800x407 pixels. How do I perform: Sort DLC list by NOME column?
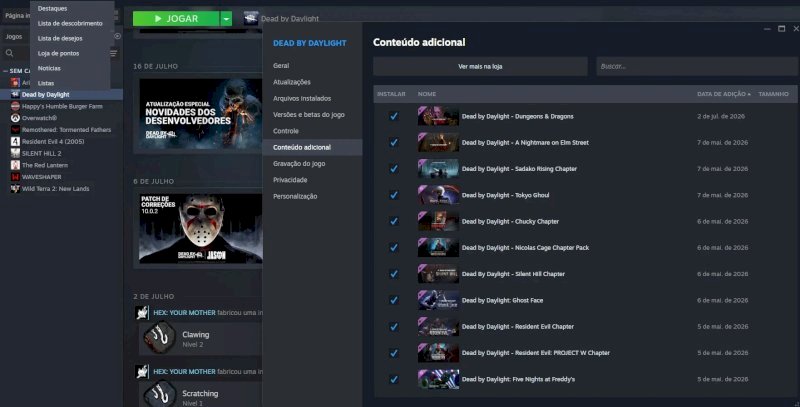coord(427,94)
